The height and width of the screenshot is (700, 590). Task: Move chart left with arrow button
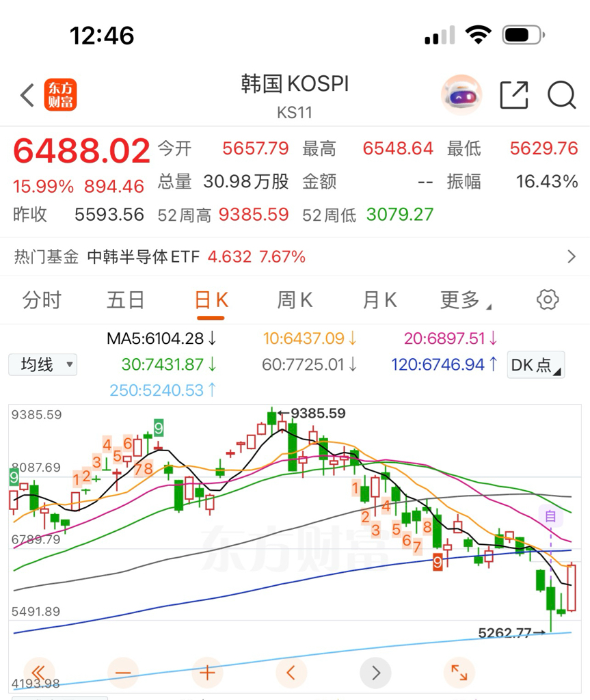coord(291,673)
